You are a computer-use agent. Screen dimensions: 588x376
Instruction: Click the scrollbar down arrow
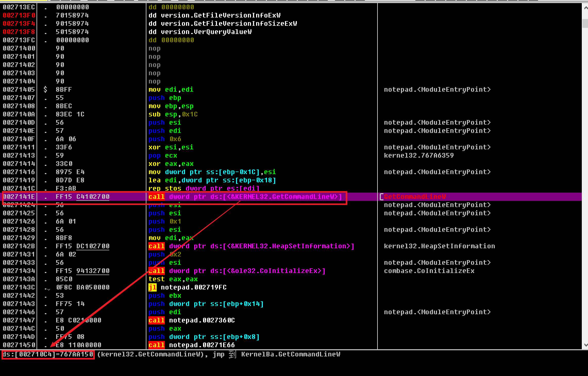pyautogui.click(x=585, y=345)
